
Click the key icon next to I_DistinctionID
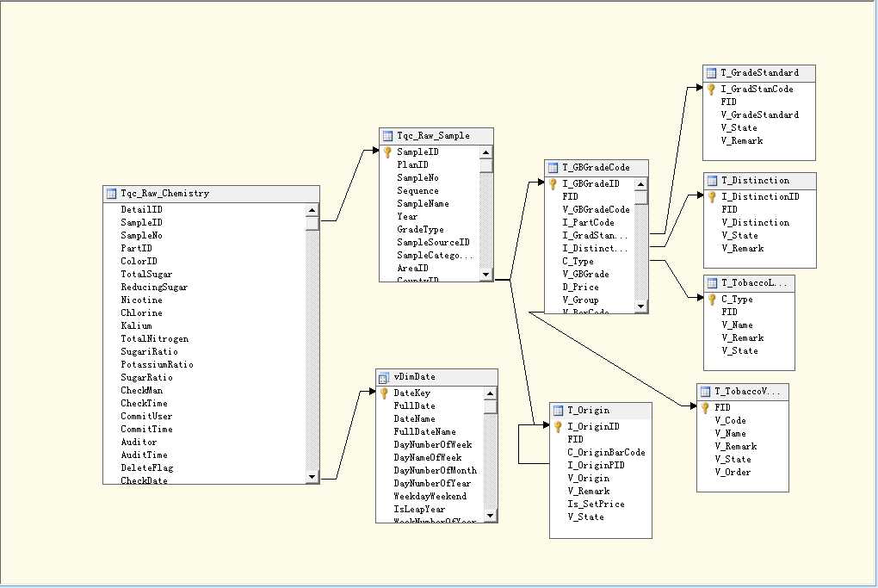point(712,197)
